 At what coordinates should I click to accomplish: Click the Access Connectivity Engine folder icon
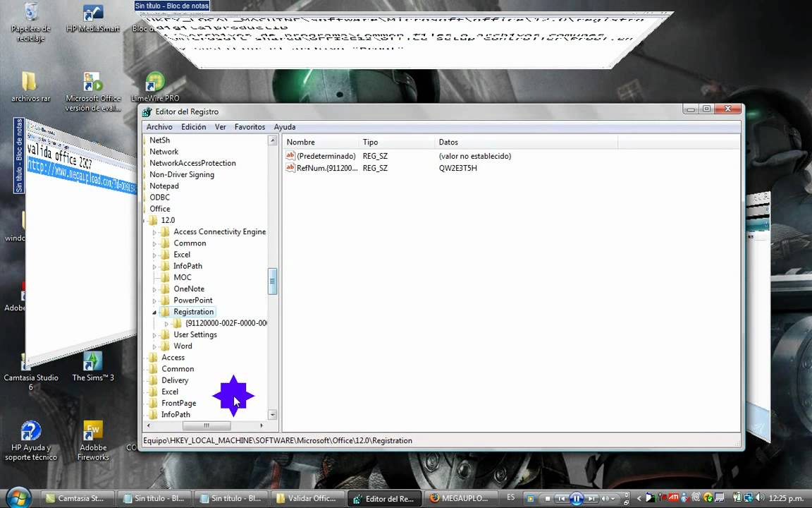pos(165,231)
